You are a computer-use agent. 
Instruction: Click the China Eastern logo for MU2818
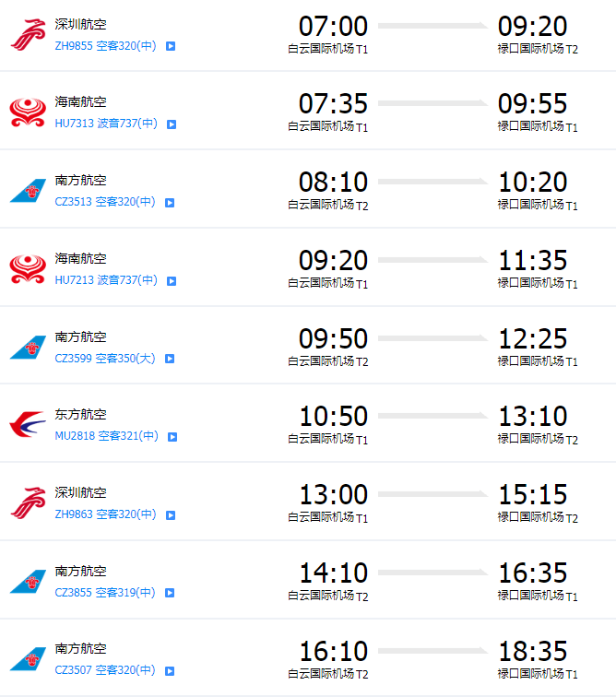pos(27,425)
